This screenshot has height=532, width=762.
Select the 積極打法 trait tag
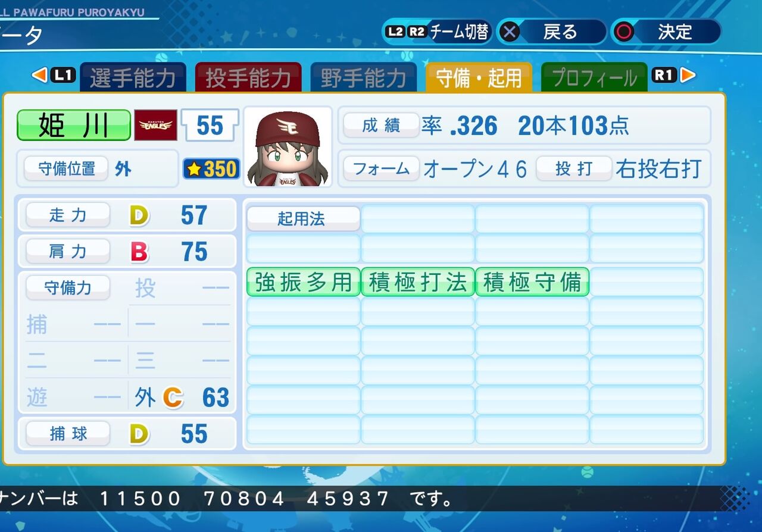[418, 282]
